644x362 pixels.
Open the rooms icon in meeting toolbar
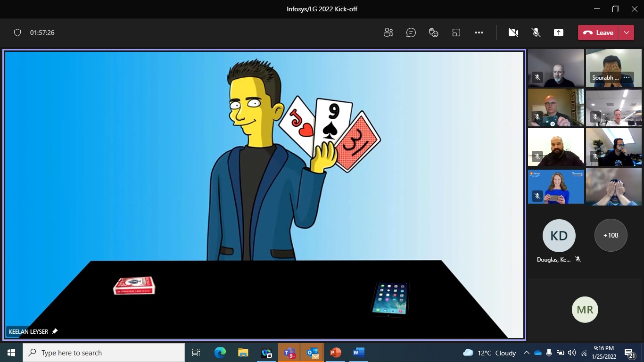coord(456,33)
